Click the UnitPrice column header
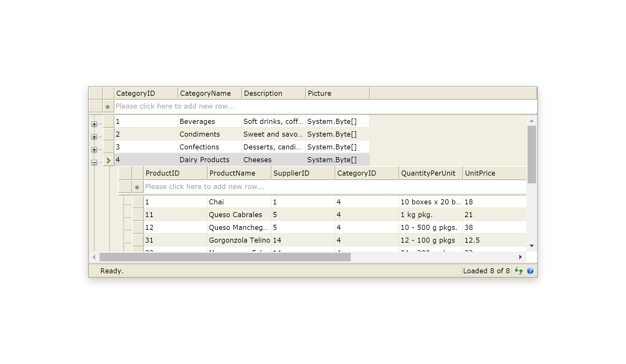626x364 pixels. point(494,173)
